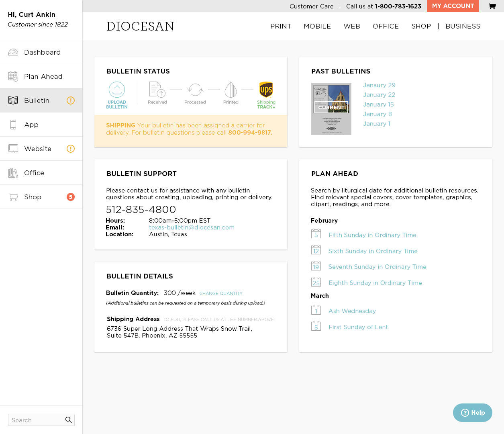This screenshot has width=504, height=434.
Task: Select the OFFICE top navigation item
Action: coord(386,26)
